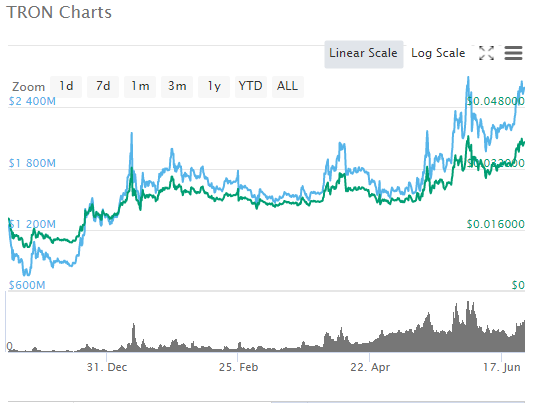
Task: Select the 1m zoom button
Action: click(140, 86)
